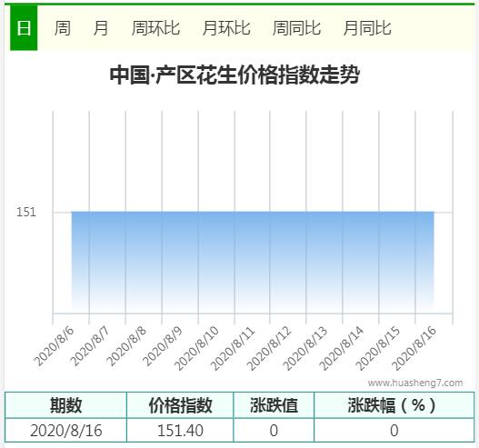Screen dimensions: 479x448
Task: Click the chart title 中国·产区花生价格指数走势
Action: (x=235, y=75)
